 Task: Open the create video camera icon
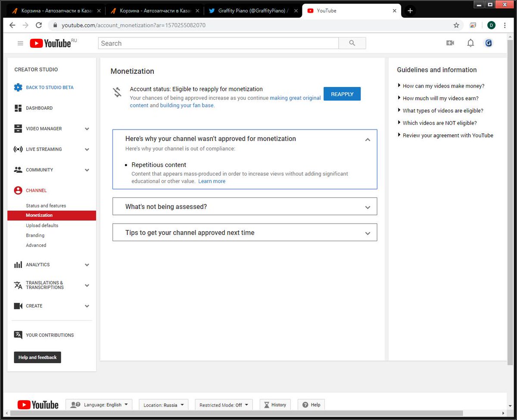coord(450,43)
